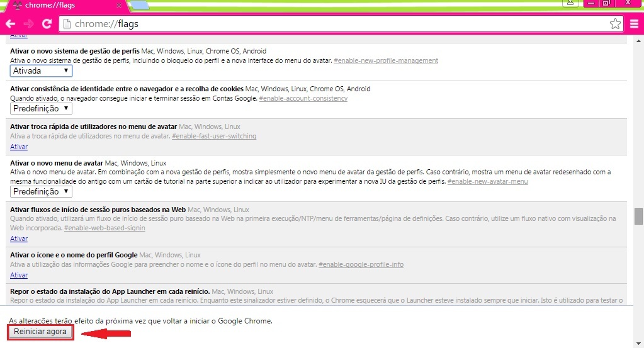Open the Chrome hamburger menu
This screenshot has height=348, width=644.
tap(634, 24)
